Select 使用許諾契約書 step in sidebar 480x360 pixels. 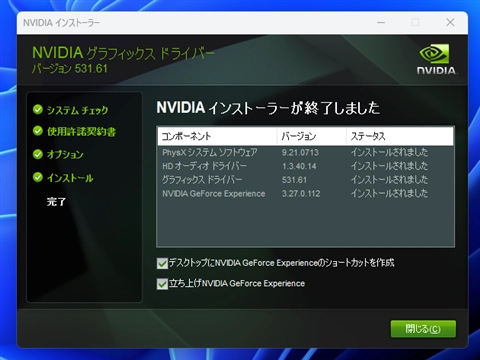(x=81, y=131)
